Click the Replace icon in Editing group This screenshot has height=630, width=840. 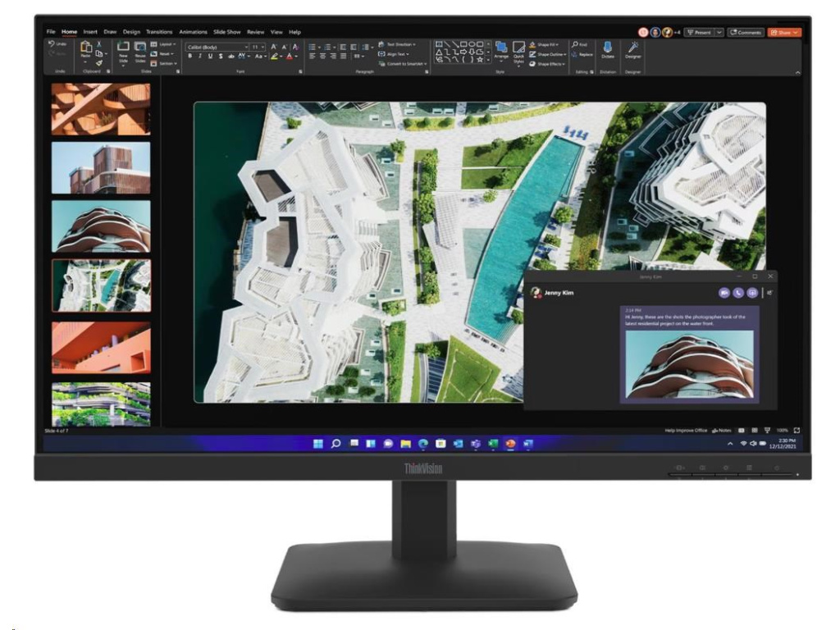point(575,54)
